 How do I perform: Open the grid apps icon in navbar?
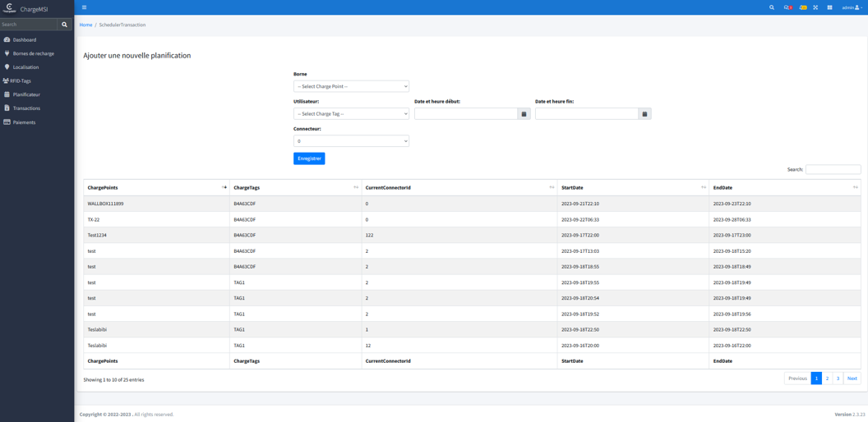pos(829,7)
